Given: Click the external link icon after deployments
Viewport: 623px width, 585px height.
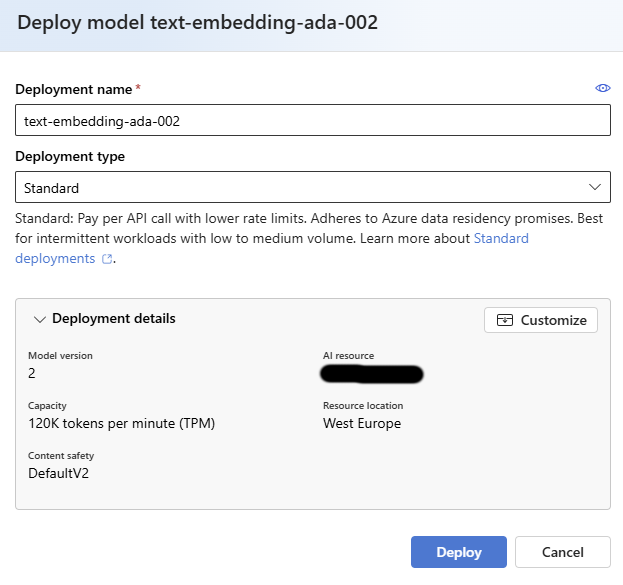Looking at the screenshot, I should point(107,259).
